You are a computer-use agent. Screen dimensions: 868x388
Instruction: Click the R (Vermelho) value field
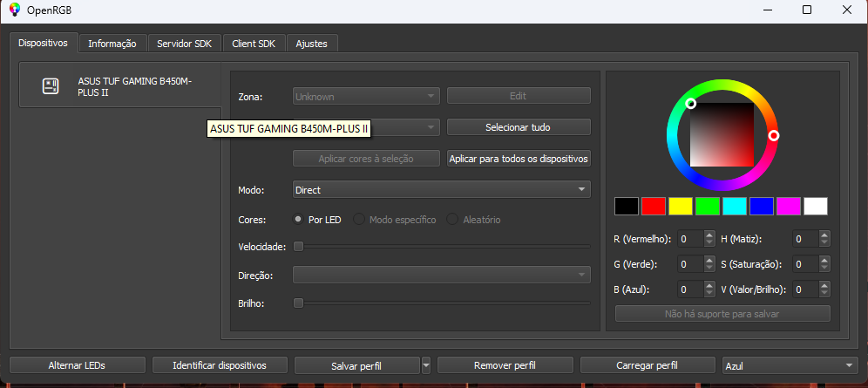click(x=690, y=239)
